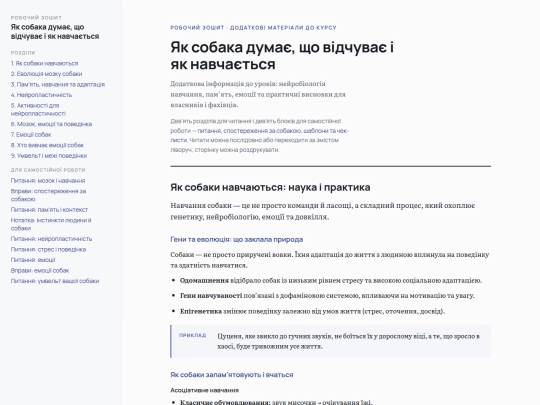Open 'Питання: стрес і поведінка' link
Screen dimensions: 540x405
click(48, 249)
